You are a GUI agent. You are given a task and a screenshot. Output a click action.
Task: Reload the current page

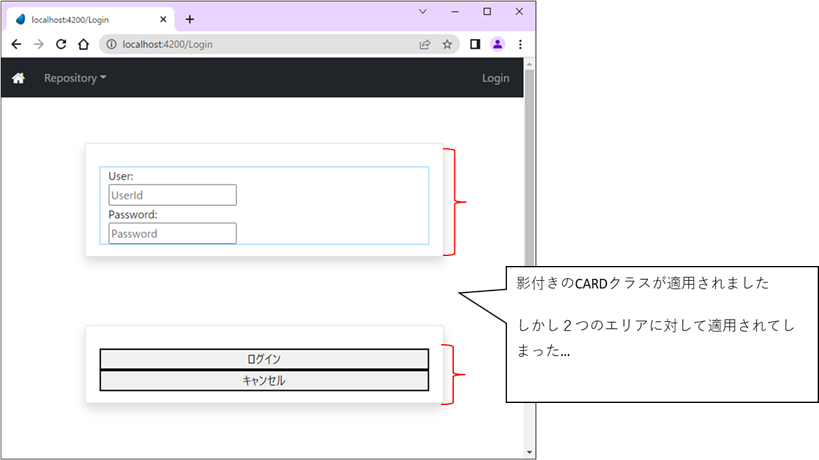click(x=61, y=44)
